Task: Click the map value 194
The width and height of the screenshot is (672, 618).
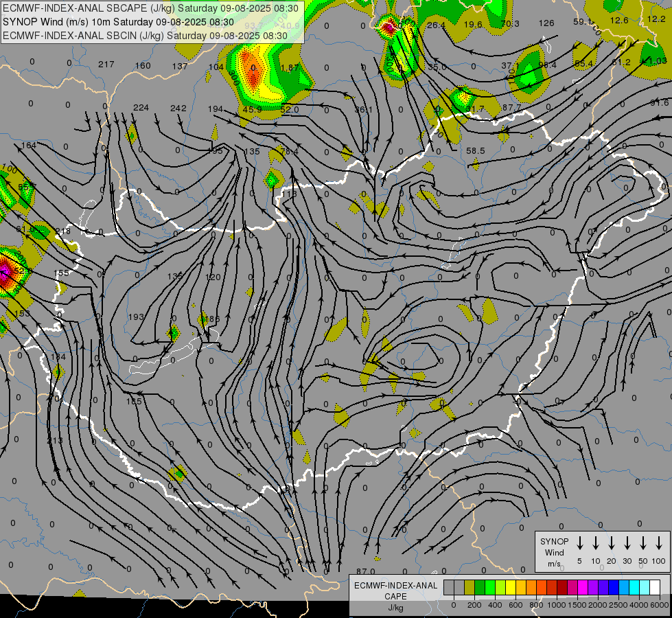Action: (216, 109)
